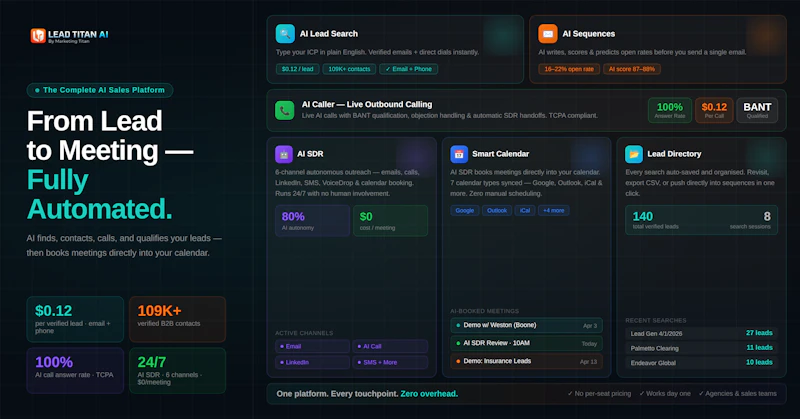The image size is (800, 419).
Task: Click the 10 leads count
Action: click(759, 362)
